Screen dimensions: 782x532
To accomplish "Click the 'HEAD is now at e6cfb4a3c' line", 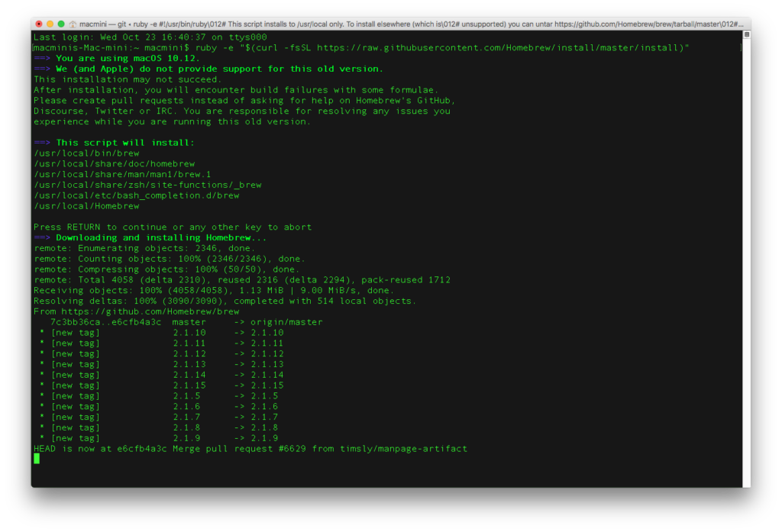I will [250, 449].
